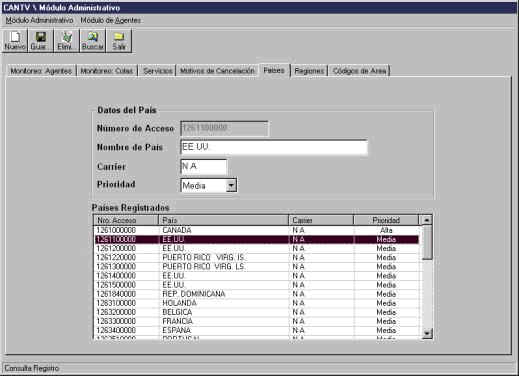This screenshot has height=376, width=519.
Task: Click the Salir exit icon
Action: tap(119, 41)
